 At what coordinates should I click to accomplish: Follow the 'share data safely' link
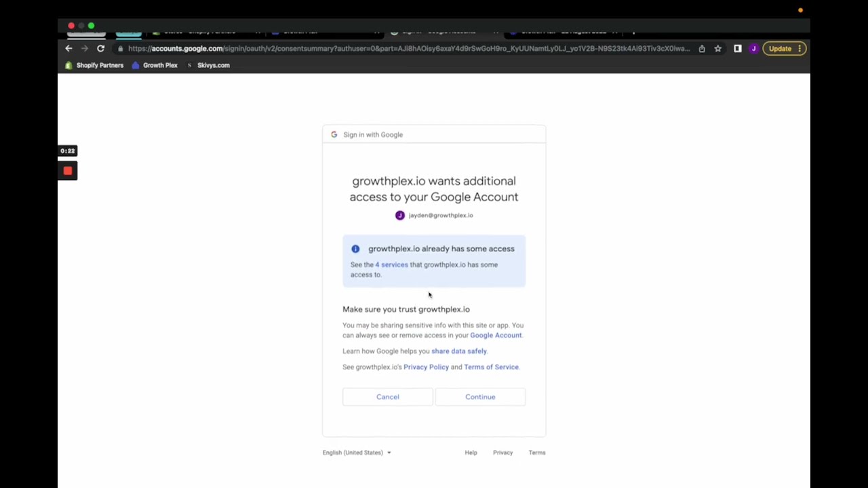459,351
